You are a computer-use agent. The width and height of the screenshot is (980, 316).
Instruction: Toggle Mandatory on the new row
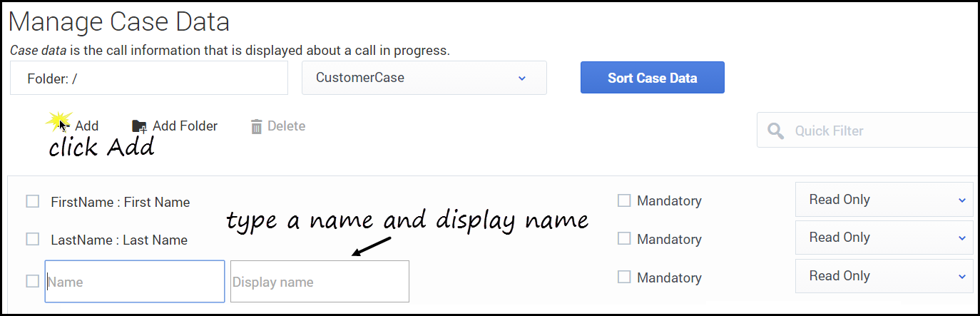pos(624,277)
